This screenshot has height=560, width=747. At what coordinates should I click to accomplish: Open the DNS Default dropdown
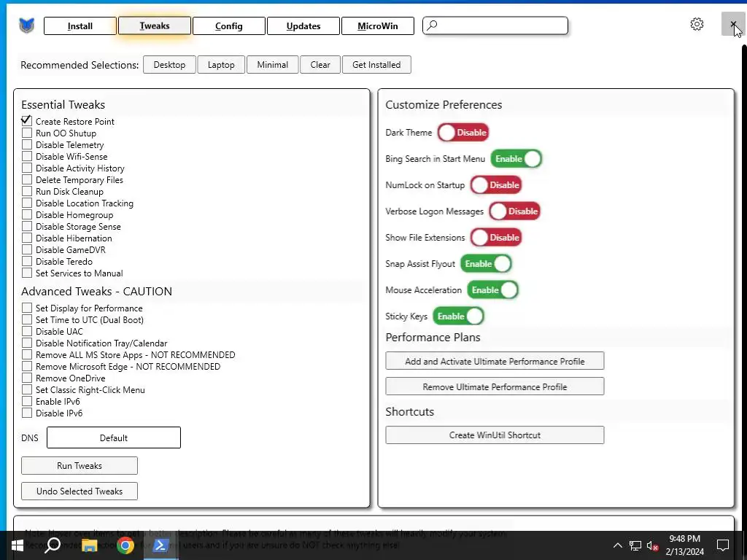(x=113, y=437)
